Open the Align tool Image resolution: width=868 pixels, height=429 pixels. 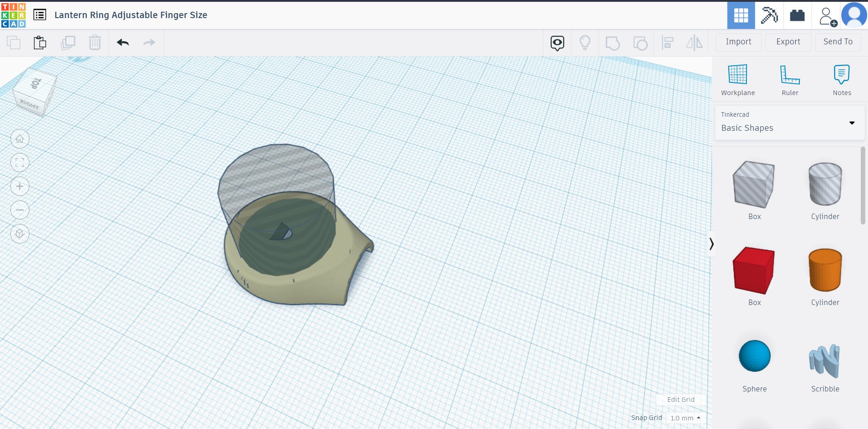(x=668, y=43)
